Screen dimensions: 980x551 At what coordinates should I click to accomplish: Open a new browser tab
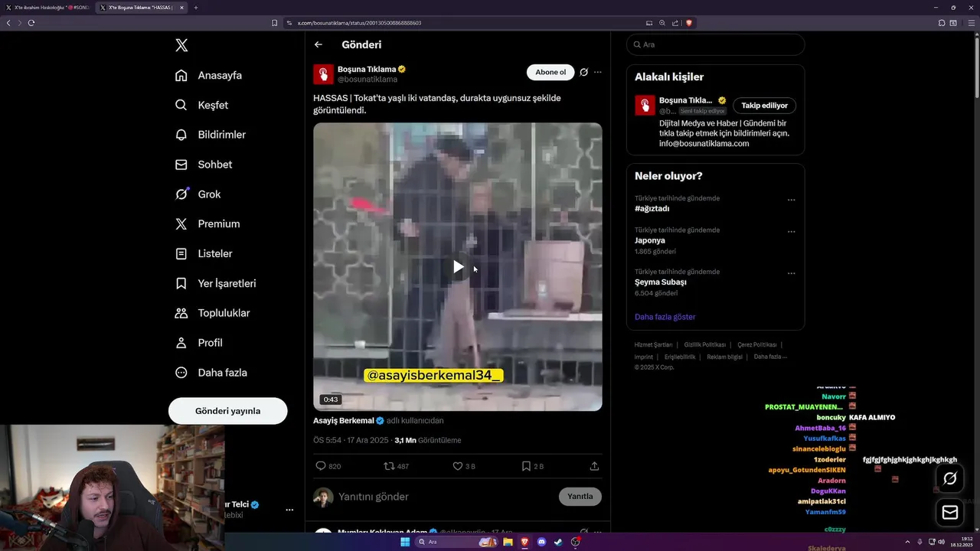(196, 8)
